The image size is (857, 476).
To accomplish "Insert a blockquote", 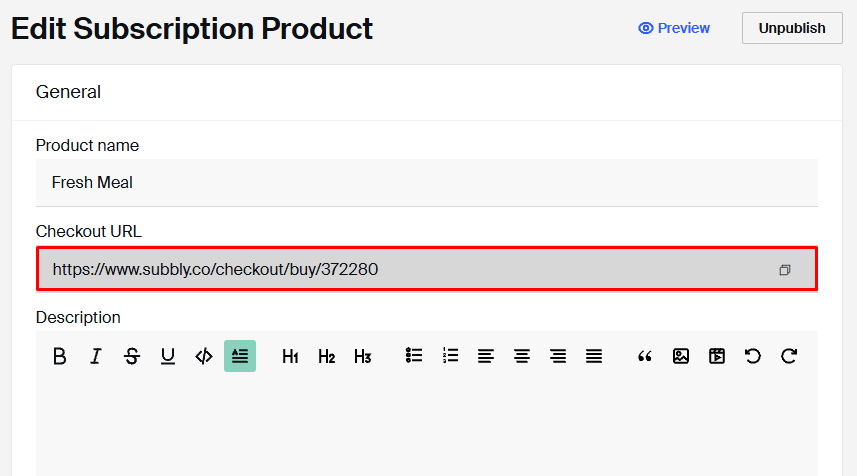I will coord(644,357).
